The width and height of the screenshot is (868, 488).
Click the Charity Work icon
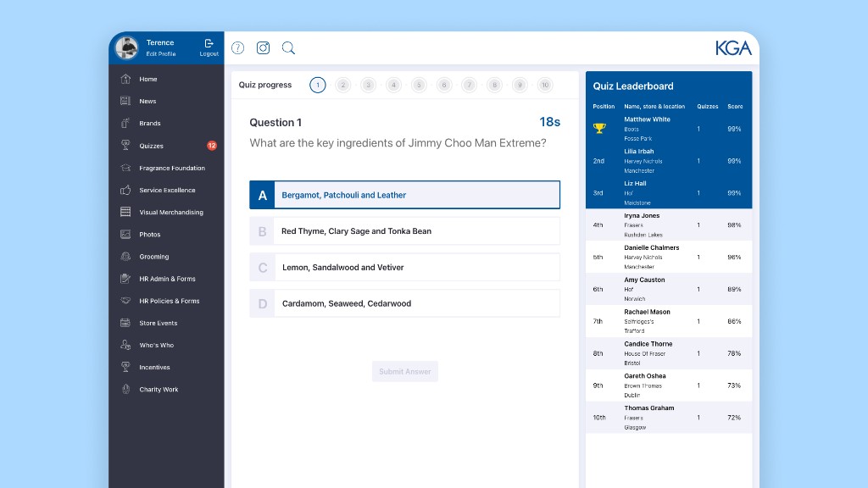(x=125, y=389)
